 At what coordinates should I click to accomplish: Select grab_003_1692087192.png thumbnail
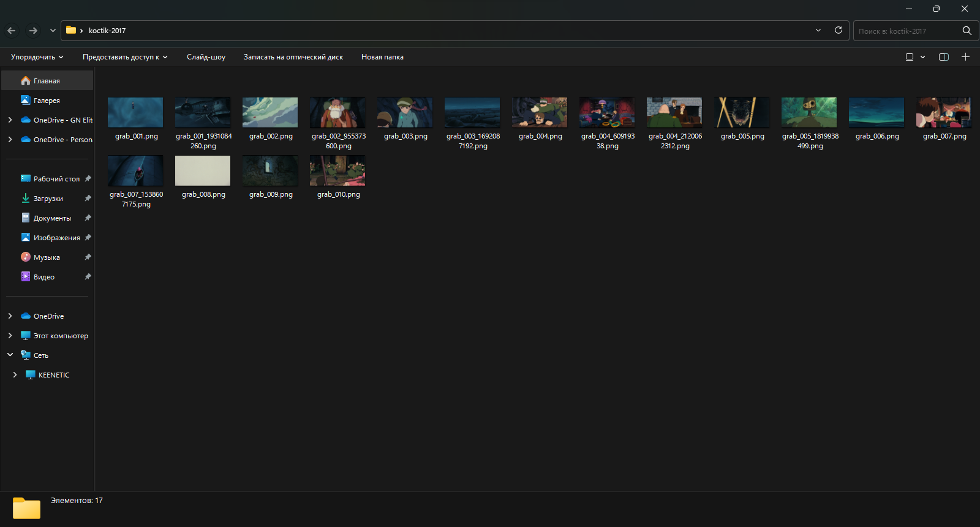point(472,112)
